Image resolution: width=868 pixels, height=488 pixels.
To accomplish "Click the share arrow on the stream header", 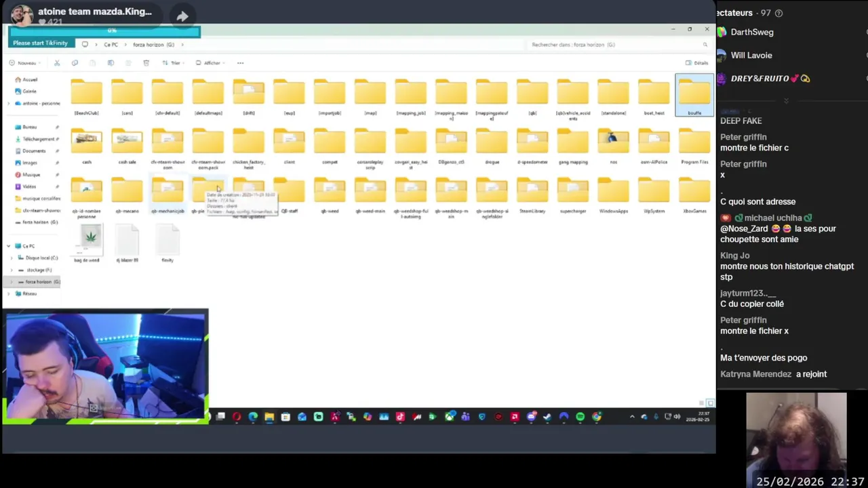I will (x=182, y=16).
